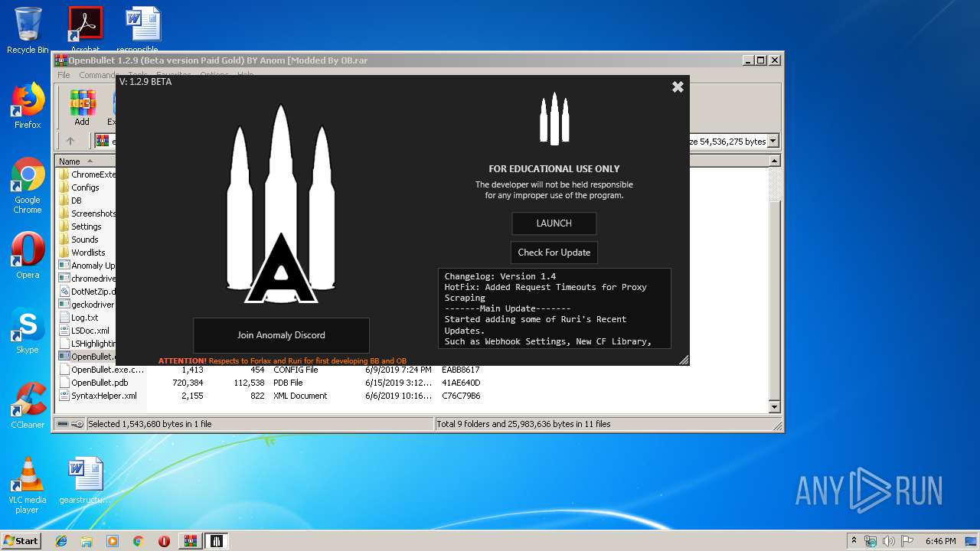Open Chrome from the taskbar

click(138, 541)
